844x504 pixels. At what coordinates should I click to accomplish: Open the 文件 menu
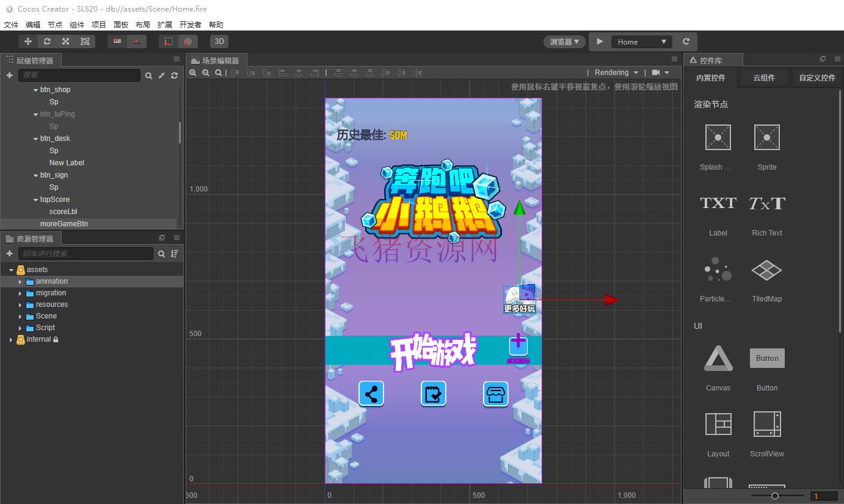[11, 25]
